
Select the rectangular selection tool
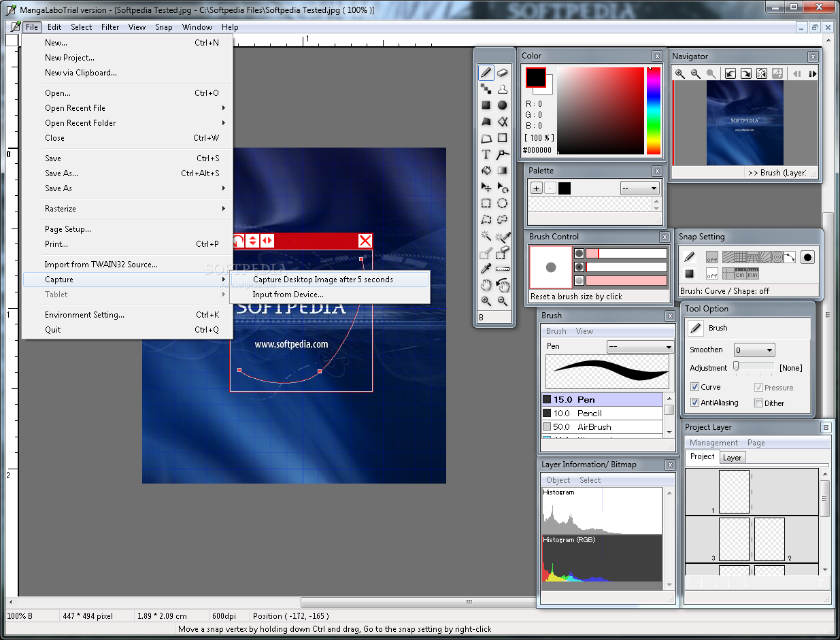coord(486,203)
